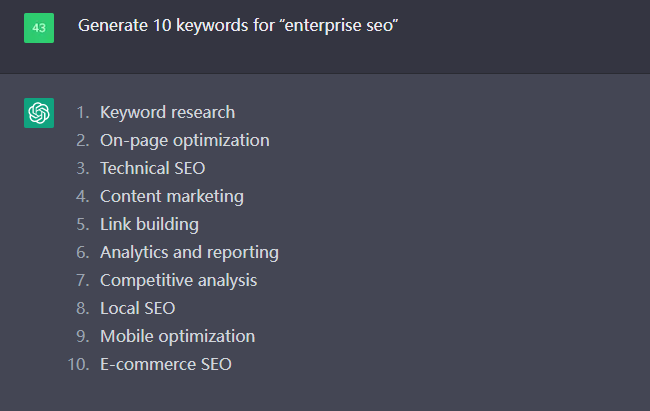Image resolution: width=650 pixels, height=411 pixels.
Task: Select the 'Competitive analysis' line
Action: point(179,280)
